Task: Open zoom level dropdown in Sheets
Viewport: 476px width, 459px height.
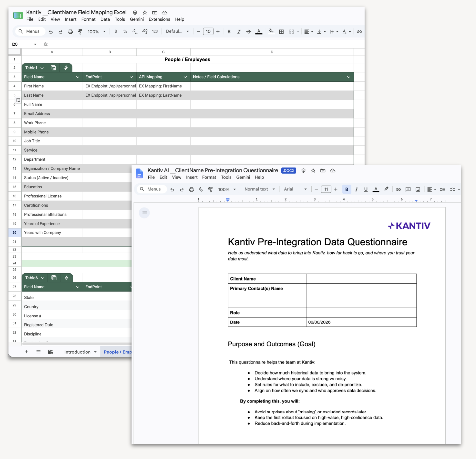Action: click(x=97, y=32)
